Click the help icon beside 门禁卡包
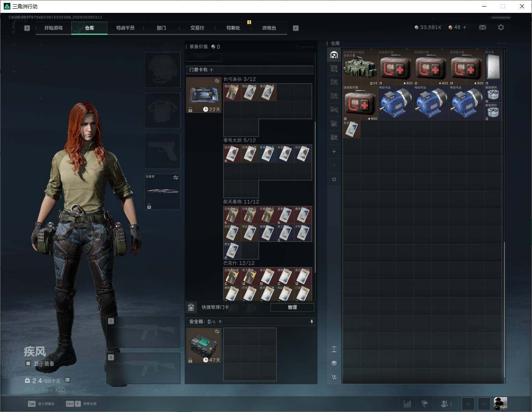Viewport: 532px width, 412px height. click(x=211, y=70)
